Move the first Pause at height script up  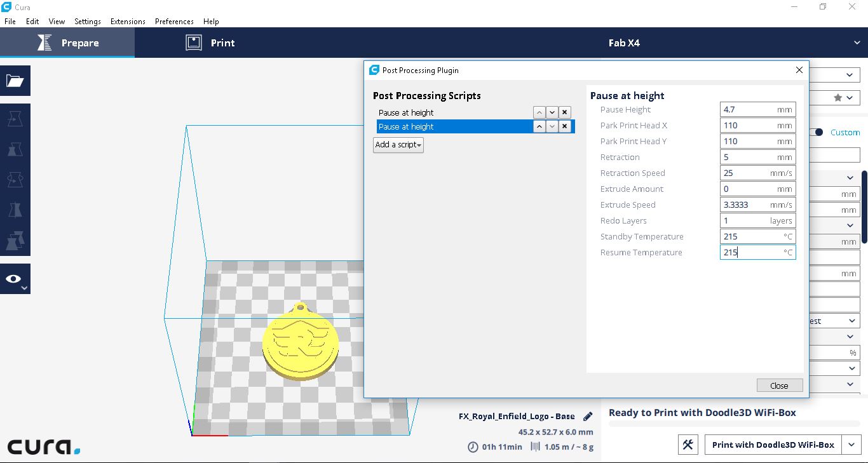coord(539,112)
